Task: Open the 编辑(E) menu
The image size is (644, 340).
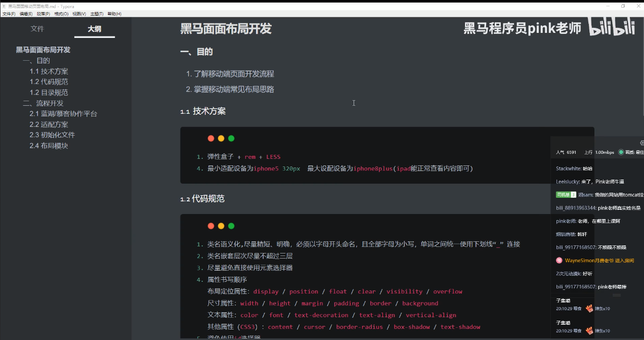Action: point(26,14)
